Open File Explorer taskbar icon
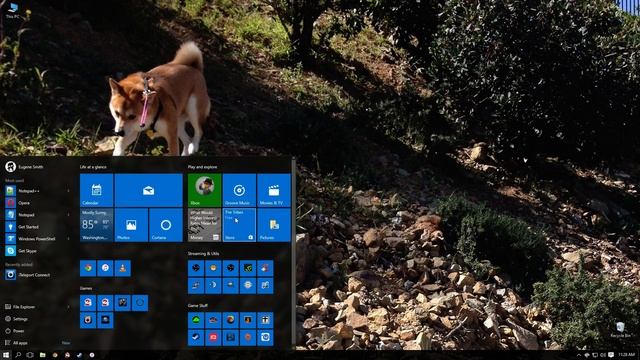This screenshot has width=640, height=360. pos(42,355)
